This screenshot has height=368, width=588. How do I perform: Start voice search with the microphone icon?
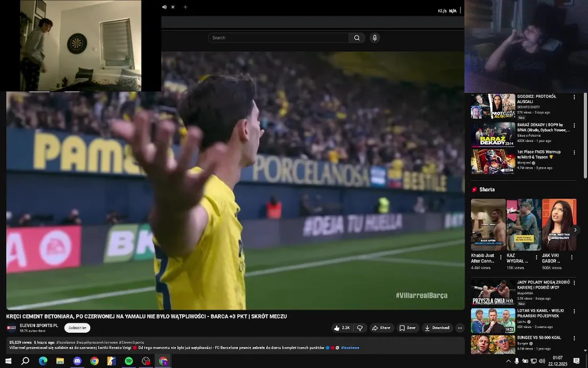click(x=374, y=37)
